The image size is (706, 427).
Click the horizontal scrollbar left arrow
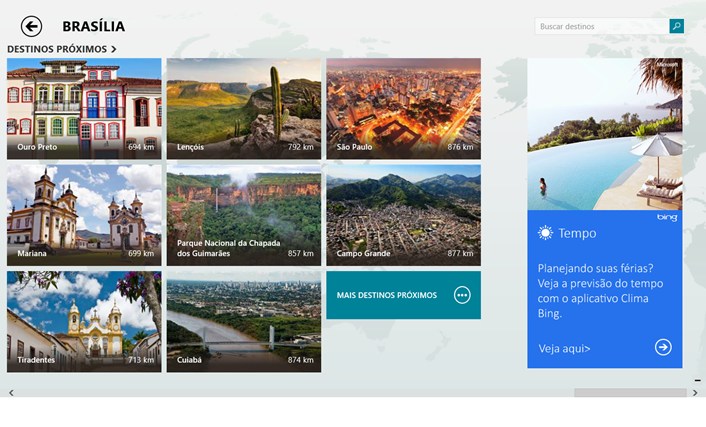[11, 393]
